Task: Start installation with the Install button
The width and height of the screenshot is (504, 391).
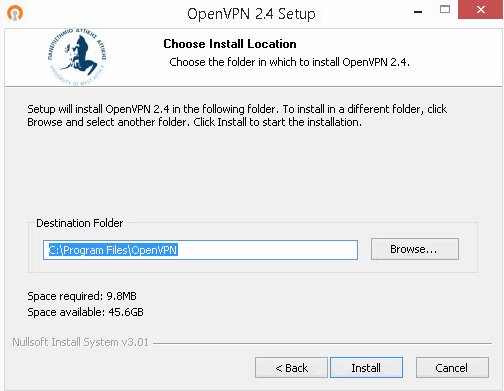Action: click(x=366, y=368)
